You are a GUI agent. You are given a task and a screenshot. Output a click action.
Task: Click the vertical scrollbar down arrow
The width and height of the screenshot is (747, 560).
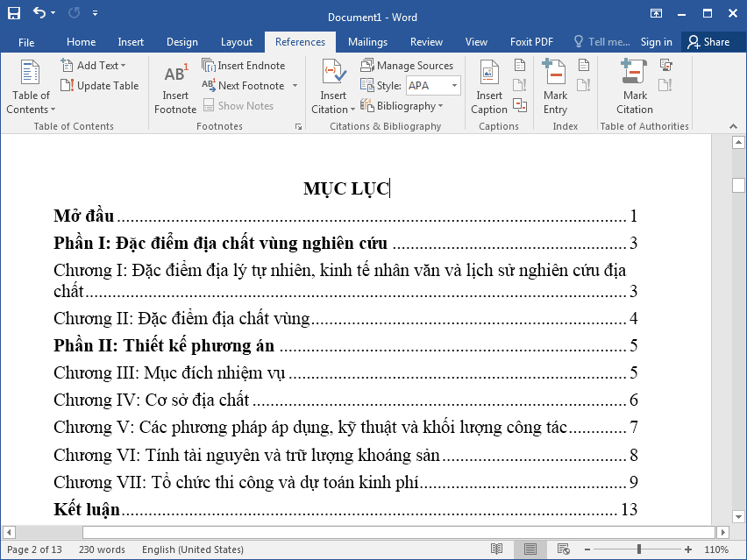739,515
